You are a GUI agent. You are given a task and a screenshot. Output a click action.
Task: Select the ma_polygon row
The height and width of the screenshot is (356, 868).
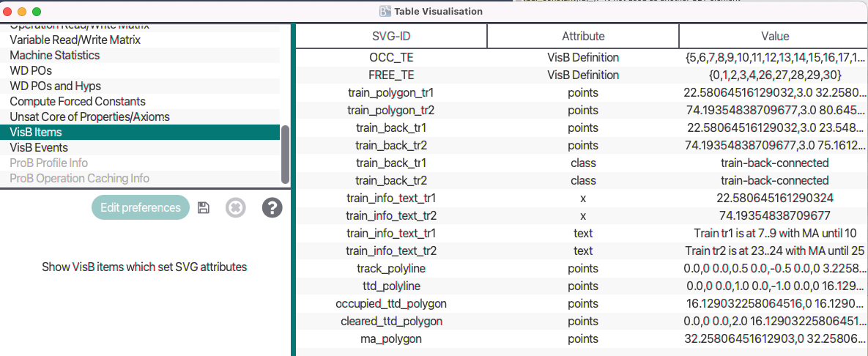click(x=391, y=338)
